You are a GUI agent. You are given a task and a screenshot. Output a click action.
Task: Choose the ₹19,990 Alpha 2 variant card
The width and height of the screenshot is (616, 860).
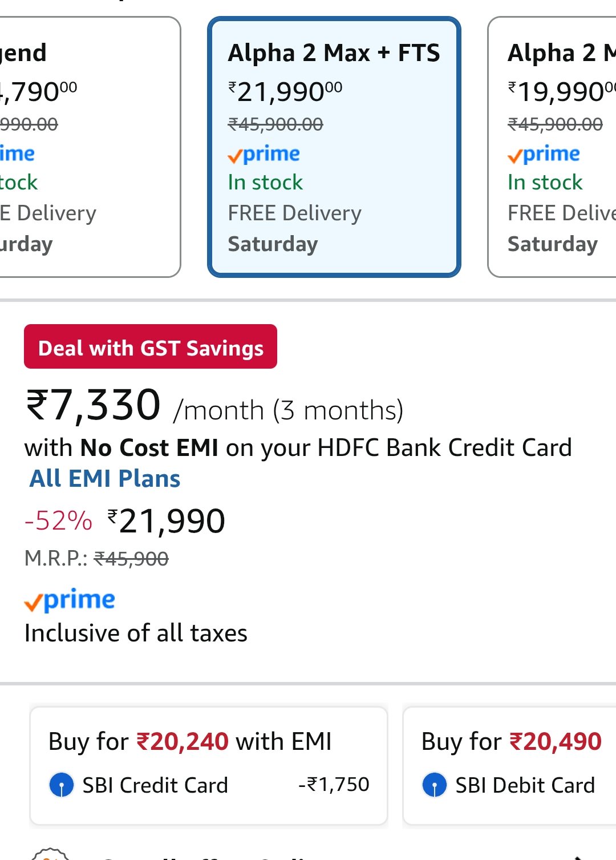coord(552,147)
